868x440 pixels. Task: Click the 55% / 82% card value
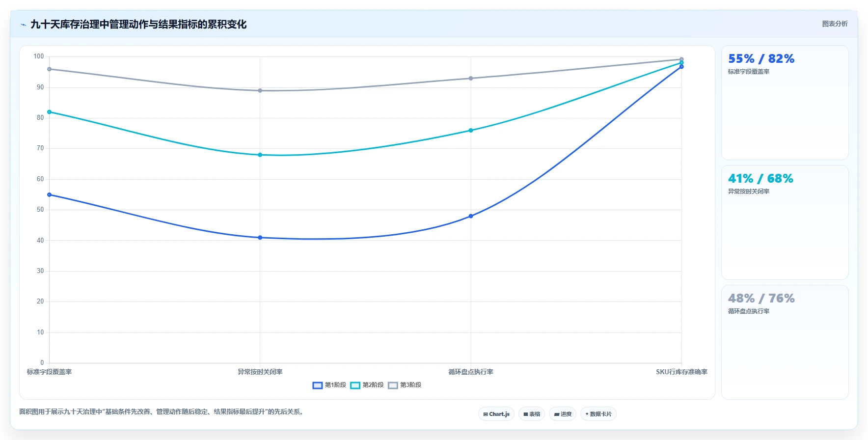click(761, 59)
